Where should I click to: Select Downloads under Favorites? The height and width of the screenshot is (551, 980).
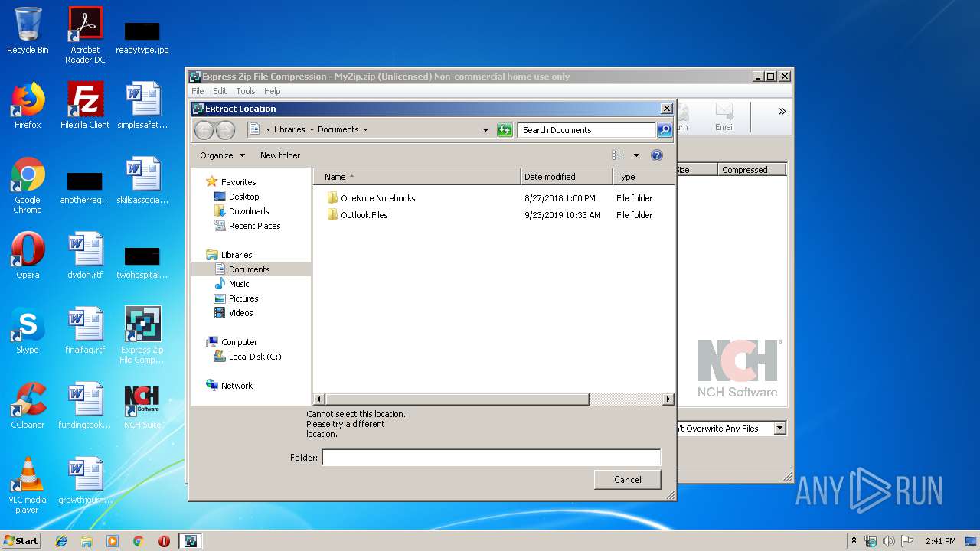[x=241, y=211]
